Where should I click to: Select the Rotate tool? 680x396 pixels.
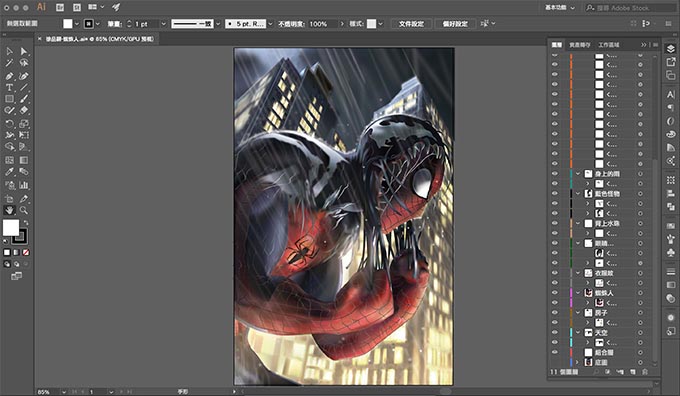pos(10,124)
